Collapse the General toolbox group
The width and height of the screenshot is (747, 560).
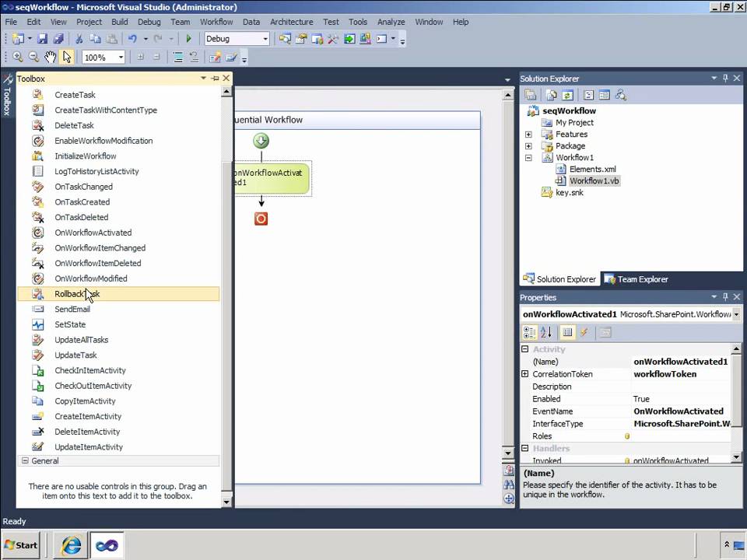pyautogui.click(x=25, y=461)
